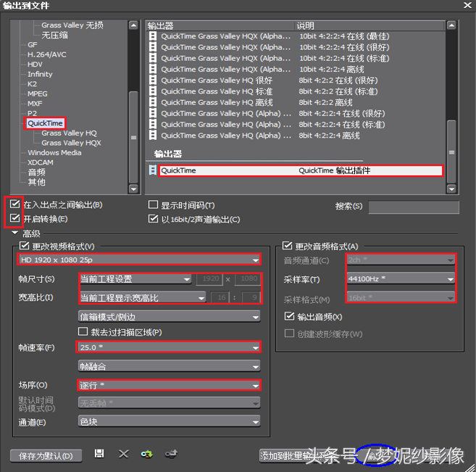Click the export preset icon
The height and width of the screenshot is (472, 476).
pos(171,453)
